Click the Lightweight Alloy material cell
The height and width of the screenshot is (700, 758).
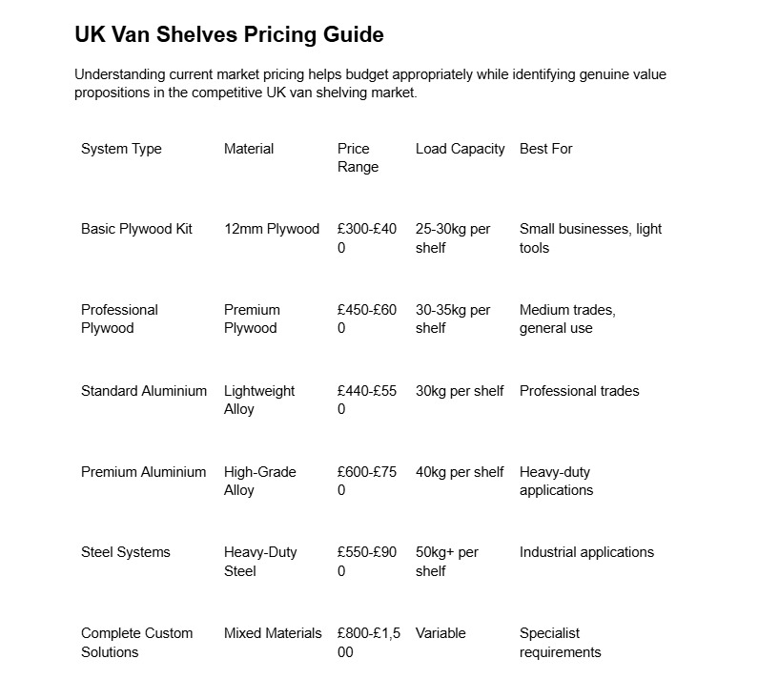coord(259,400)
